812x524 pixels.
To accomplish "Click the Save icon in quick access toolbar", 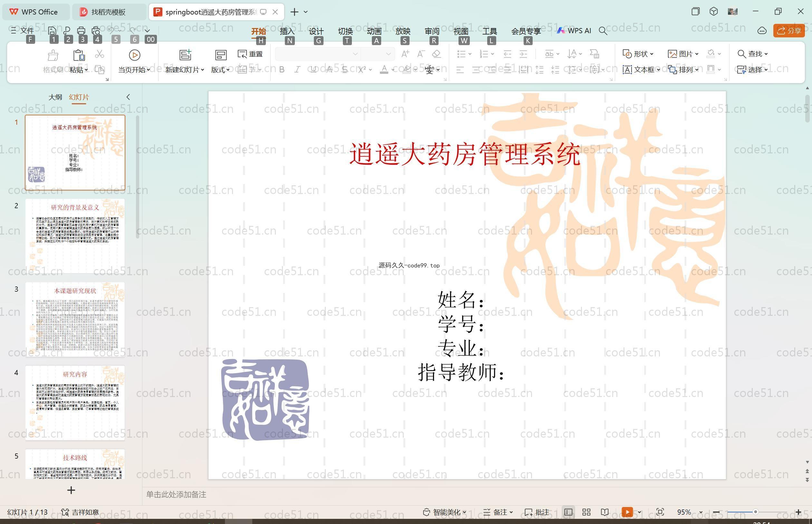I will [x=52, y=31].
